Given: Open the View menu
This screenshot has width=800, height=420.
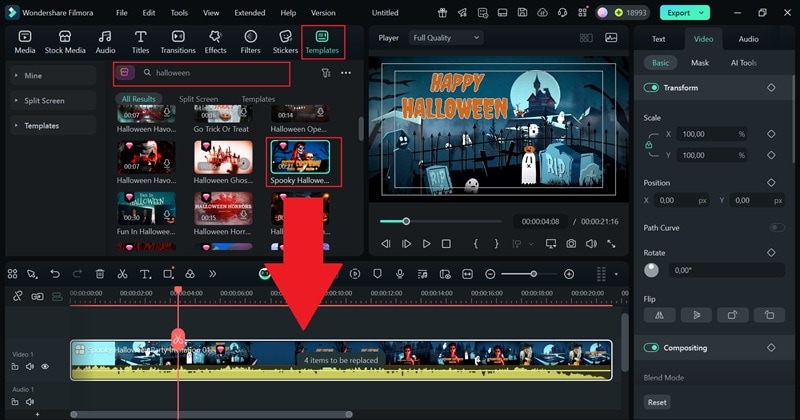Looking at the screenshot, I should click(x=211, y=13).
